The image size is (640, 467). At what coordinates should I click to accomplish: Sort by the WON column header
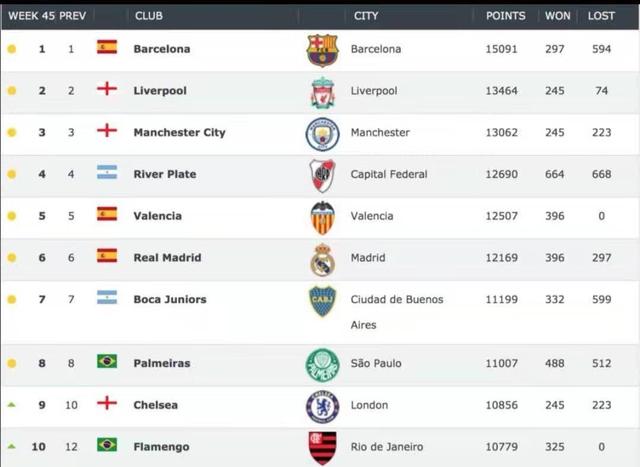(x=557, y=16)
